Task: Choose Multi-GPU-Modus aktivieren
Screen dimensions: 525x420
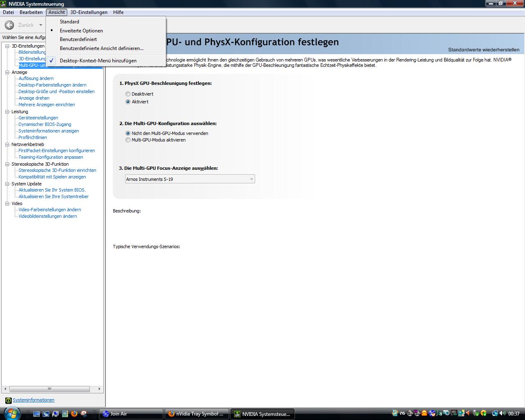Action: tap(128, 140)
